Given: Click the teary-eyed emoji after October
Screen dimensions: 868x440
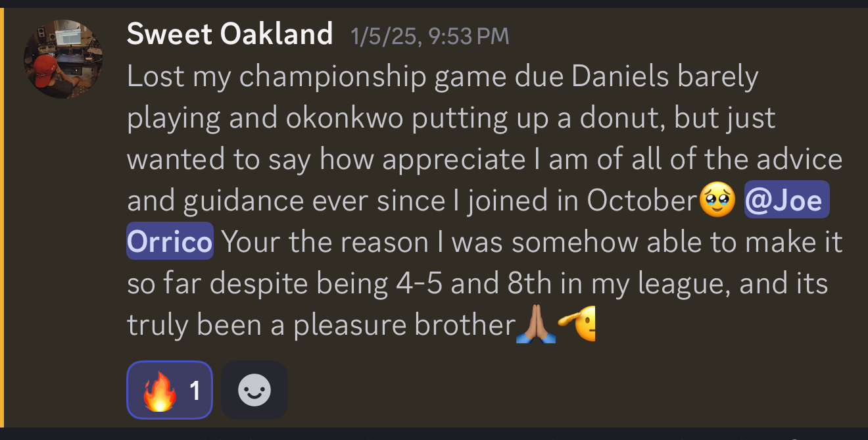Looking at the screenshot, I should pyautogui.click(x=717, y=200).
